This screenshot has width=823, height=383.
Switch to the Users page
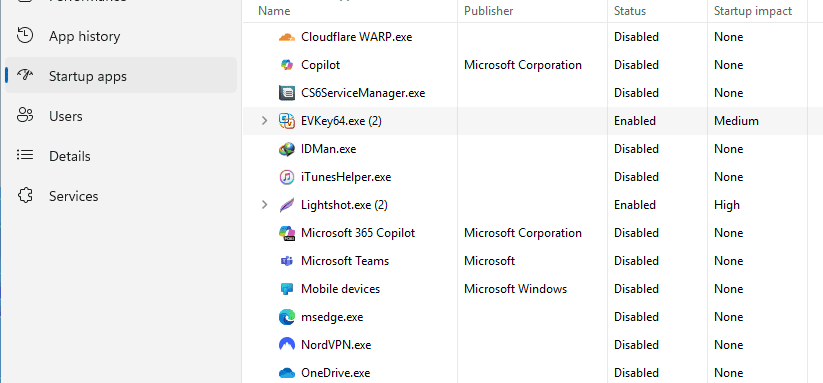[x=121, y=116]
